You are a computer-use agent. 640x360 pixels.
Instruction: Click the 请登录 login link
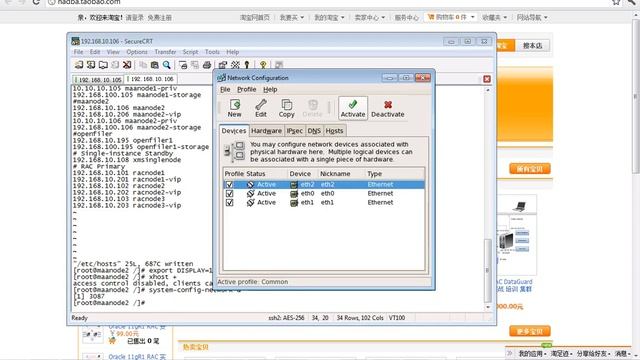click(134, 18)
